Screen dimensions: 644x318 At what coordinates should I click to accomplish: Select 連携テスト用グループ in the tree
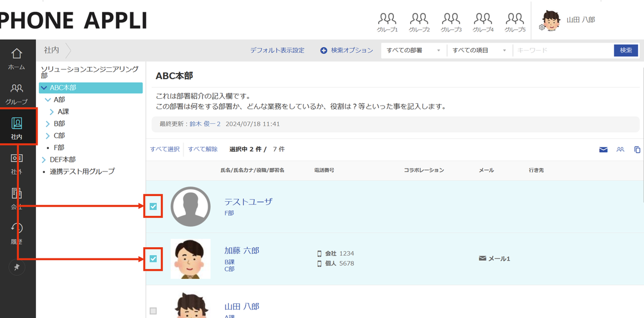pos(82,171)
